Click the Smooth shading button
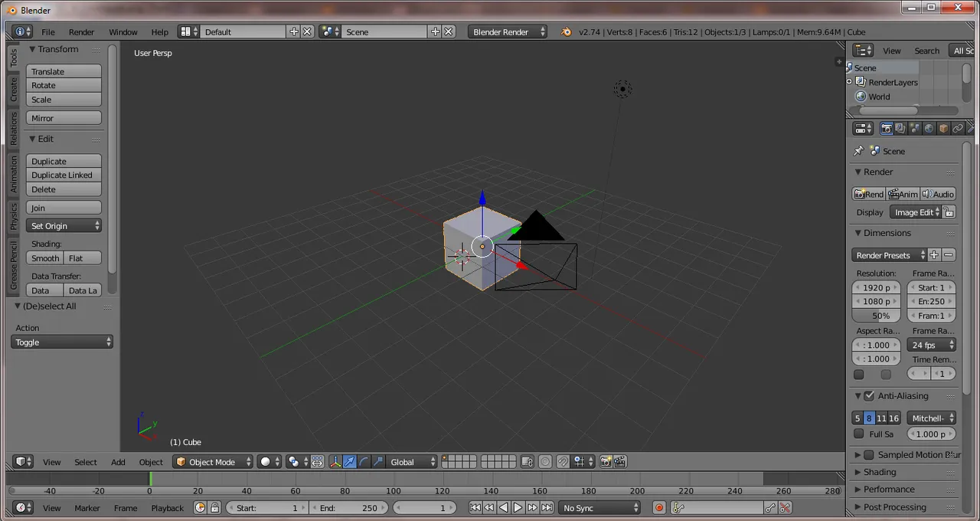The width and height of the screenshot is (980, 521). point(45,258)
